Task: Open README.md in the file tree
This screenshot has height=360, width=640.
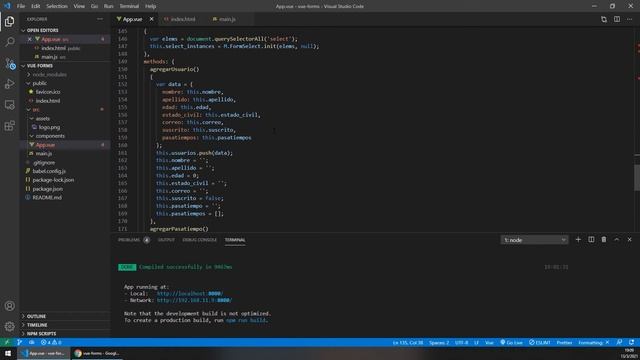Action: pyautogui.click(x=47, y=198)
